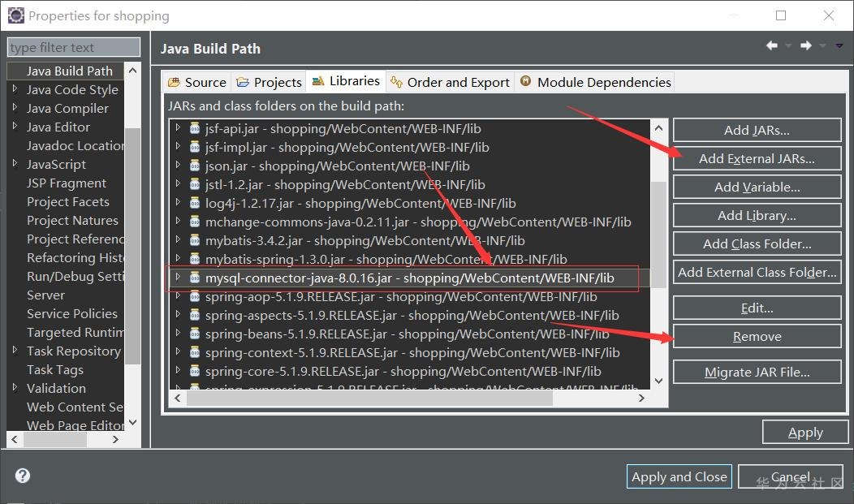Viewport: 854px width, 504px height.
Task: Click the jar list scroll right arrow
Action: coord(641,398)
